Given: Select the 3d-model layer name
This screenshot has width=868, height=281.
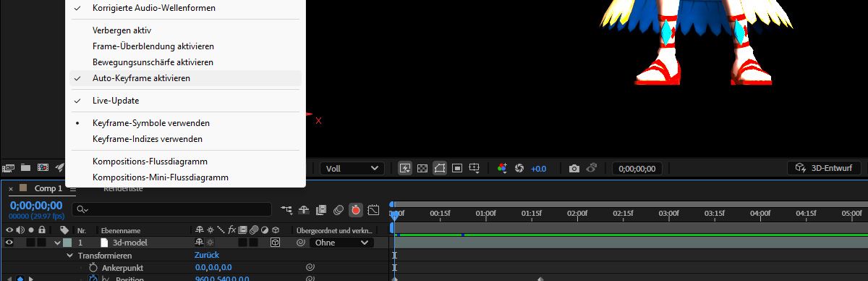Looking at the screenshot, I should [130, 243].
